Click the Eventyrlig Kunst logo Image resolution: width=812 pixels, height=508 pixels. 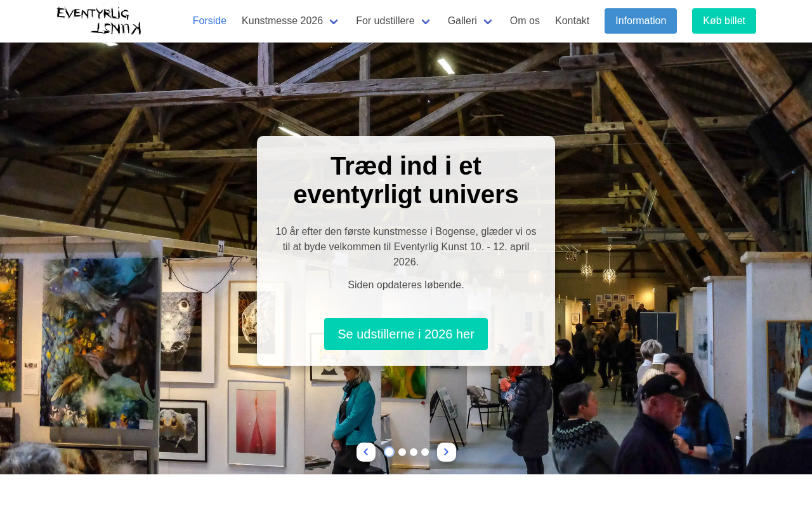pyautogui.click(x=99, y=21)
